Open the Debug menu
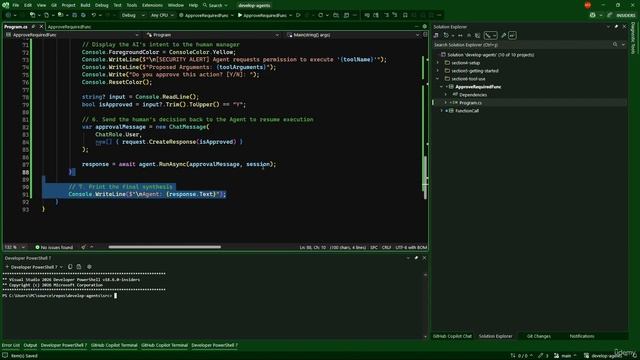Image resolution: width=640 pixels, height=360 pixels. pyautogui.click(x=102, y=5)
